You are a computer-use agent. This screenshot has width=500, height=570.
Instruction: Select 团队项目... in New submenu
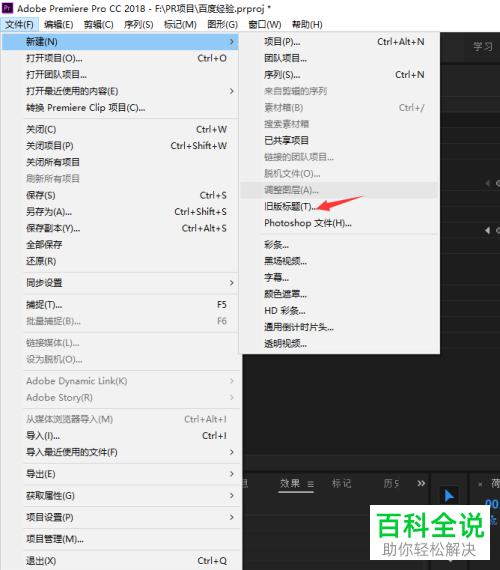pyautogui.click(x=339, y=58)
